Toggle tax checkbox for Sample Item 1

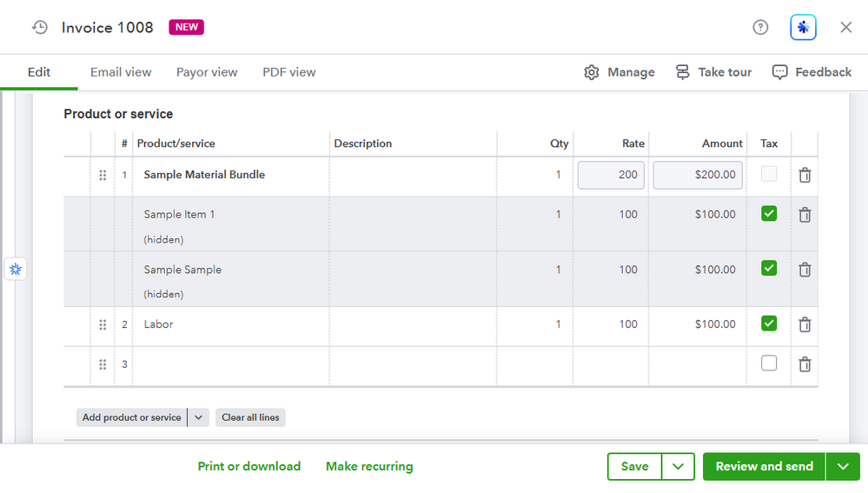coord(769,214)
